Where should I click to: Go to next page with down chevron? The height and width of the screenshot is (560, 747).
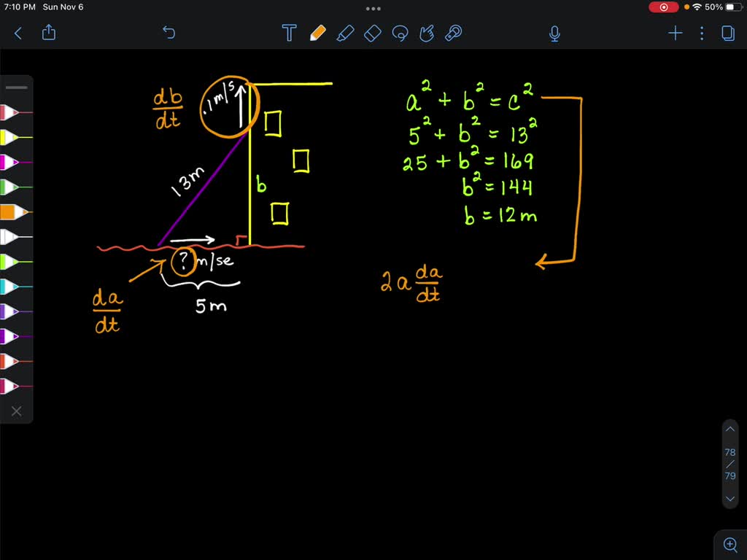pyautogui.click(x=730, y=499)
